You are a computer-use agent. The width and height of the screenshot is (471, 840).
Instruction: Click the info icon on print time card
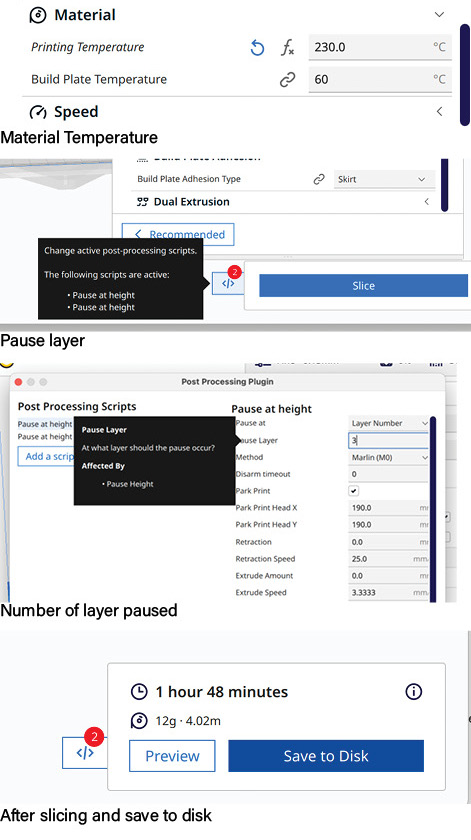tap(413, 692)
